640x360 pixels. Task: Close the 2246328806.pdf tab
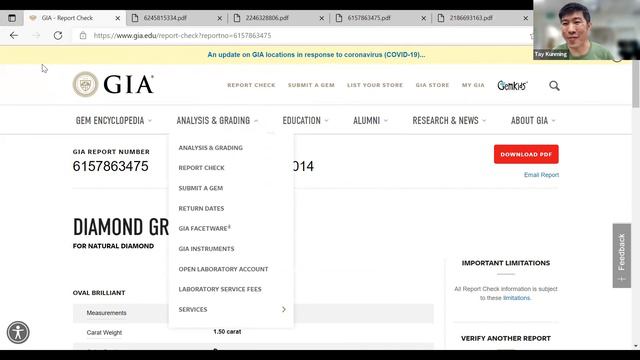(322, 18)
